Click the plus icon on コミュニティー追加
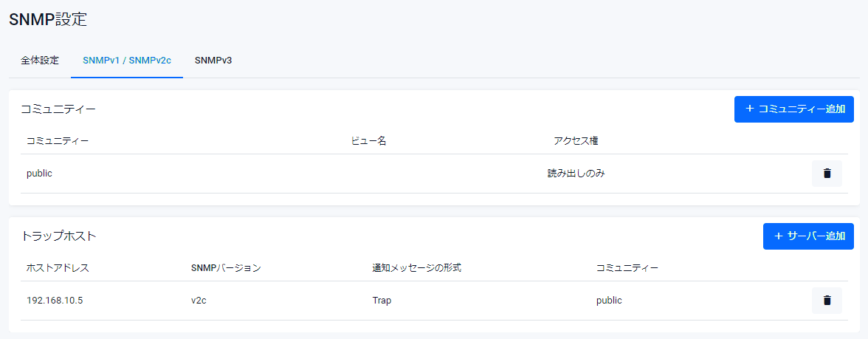The height and width of the screenshot is (339, 868). coord(750,109)
